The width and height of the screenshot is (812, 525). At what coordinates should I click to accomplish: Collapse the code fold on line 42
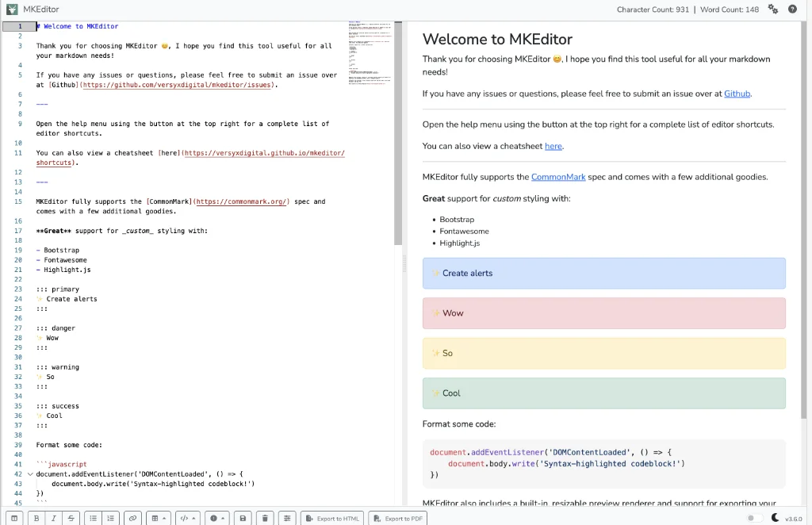click(30, 473)
